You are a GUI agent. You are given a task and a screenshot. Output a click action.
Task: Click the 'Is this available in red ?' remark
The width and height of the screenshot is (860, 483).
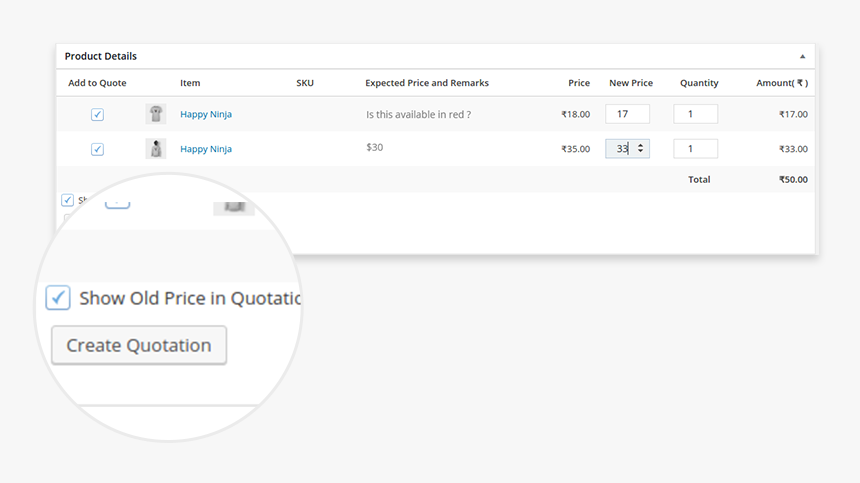point(418,115)
